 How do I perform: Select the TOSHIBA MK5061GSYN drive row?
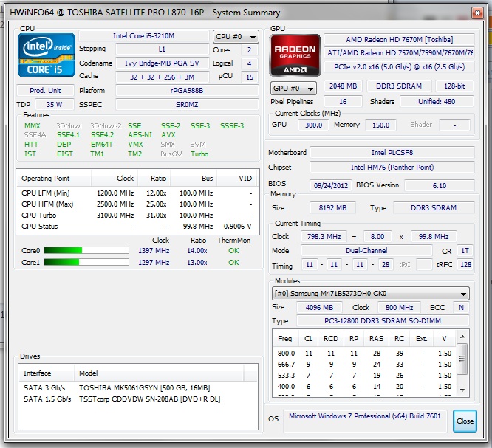pyautogui.click(x=138, y=388)
